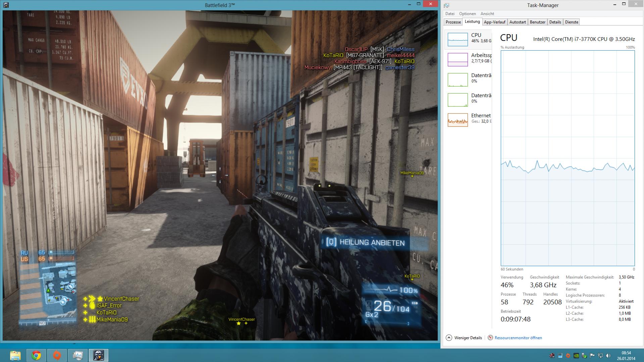Select the CPU entry in the performance sidebar

coord(468,39)
